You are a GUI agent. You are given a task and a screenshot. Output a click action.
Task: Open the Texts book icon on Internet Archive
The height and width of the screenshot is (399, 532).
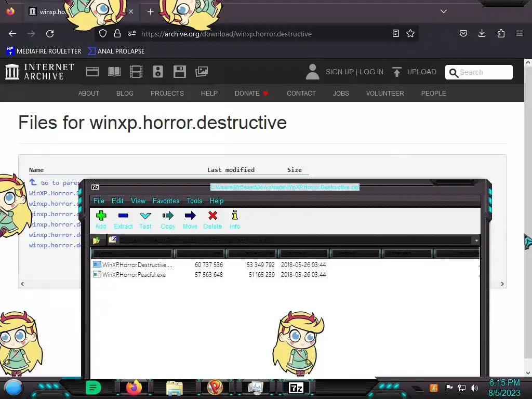point(114,72)
